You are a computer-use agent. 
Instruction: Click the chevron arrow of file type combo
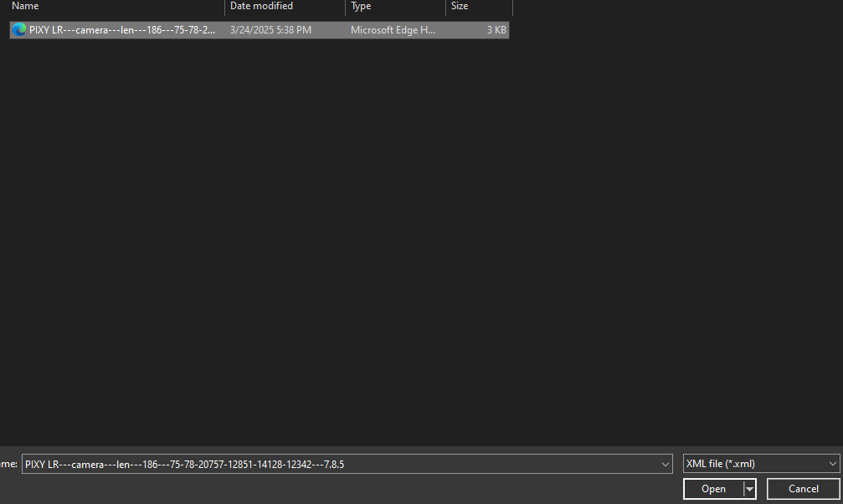click(832, 464)
